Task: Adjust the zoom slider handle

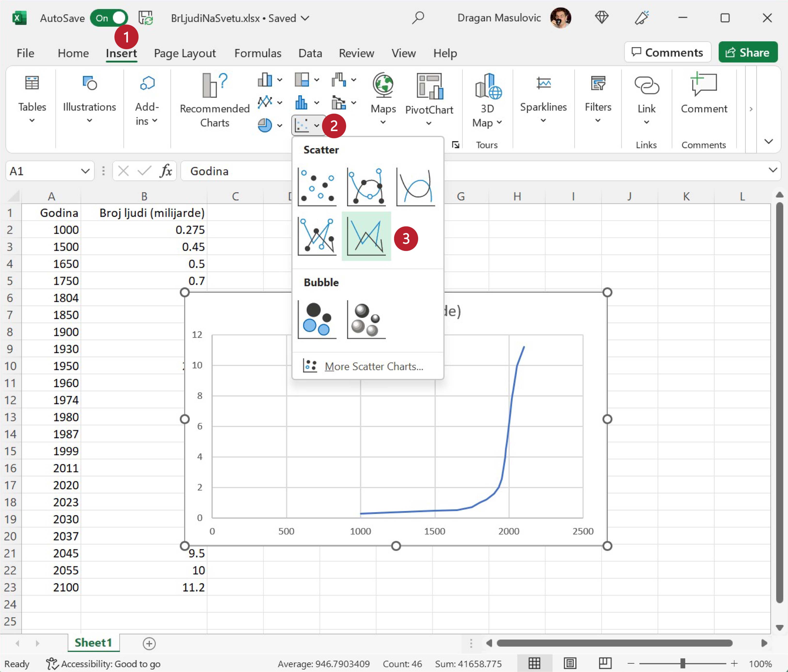Action: tap(683, 663)
